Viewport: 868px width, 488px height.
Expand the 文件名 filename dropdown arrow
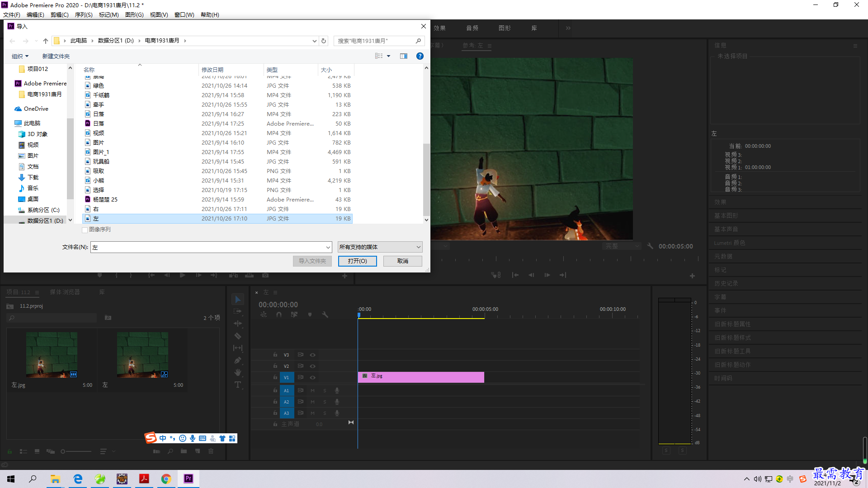(328, 247)
